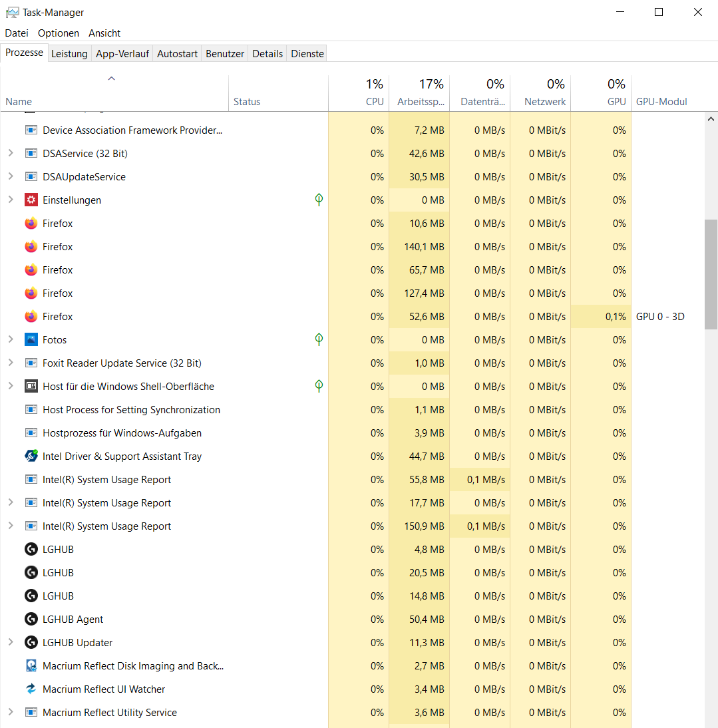The image size is (718, 728).
Task: Click the Firefox icon using 65,7 MB
Action: click(31, 270)
